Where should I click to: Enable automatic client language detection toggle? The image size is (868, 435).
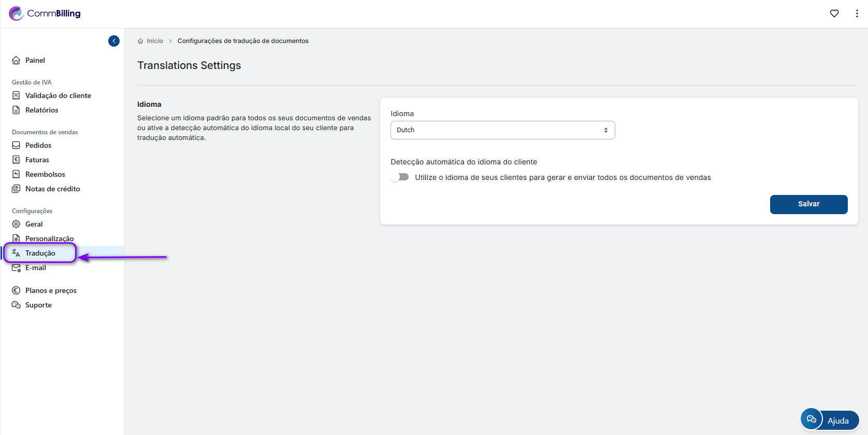[x=399, y=177]
